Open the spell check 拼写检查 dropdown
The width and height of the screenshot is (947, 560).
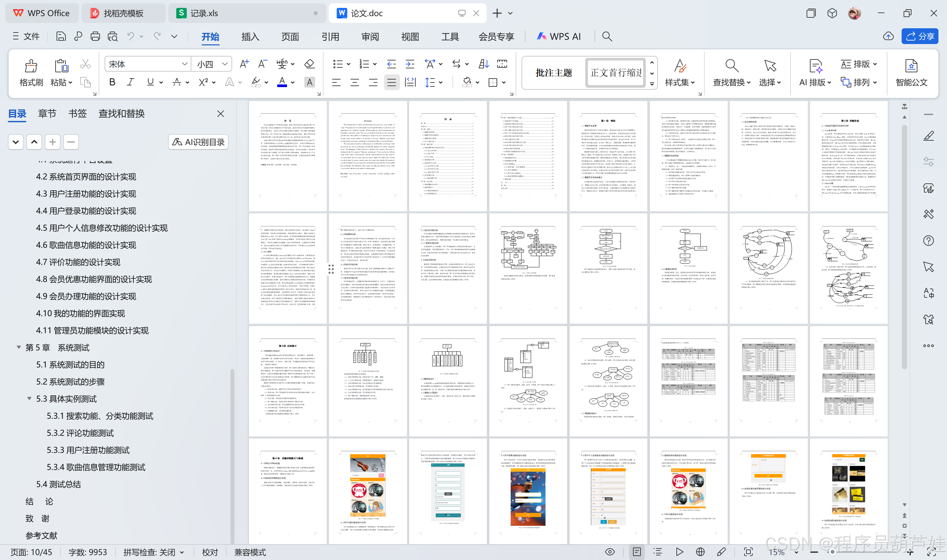click(x=154, y=552)
